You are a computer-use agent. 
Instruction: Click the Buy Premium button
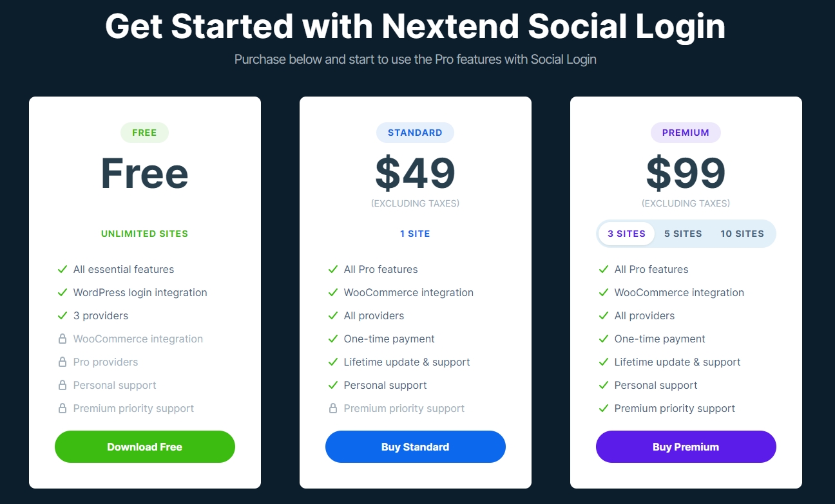[686, 447]
